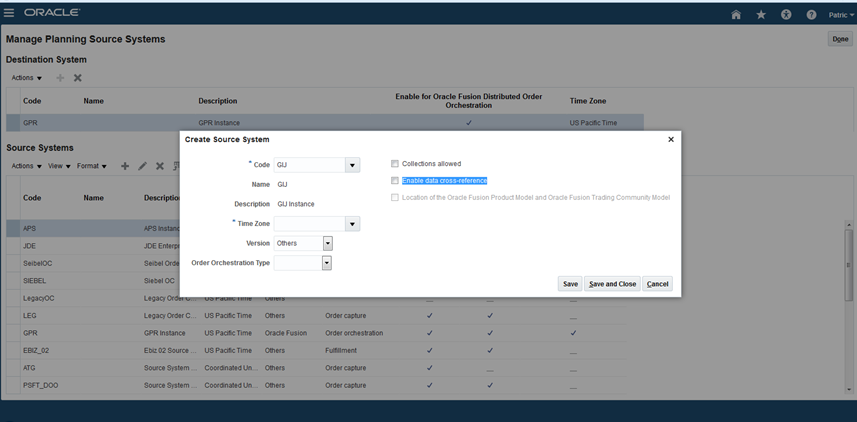The height and width of the screenshot is (422, 857).
Task: Click Save and Close button
Action: click(612, 284)
